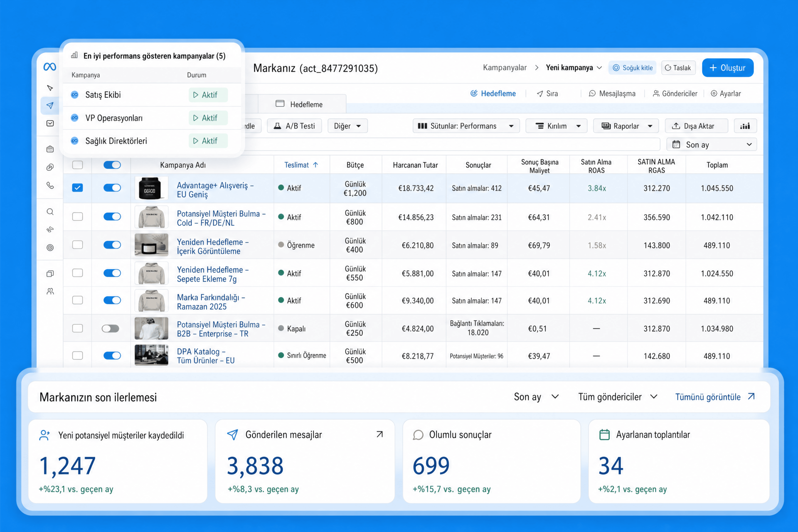This screenshot has width=798, height=532.
Task: Click the person-plus icon on new leads card
Action: pyautogui.click(x=44, y=435)
